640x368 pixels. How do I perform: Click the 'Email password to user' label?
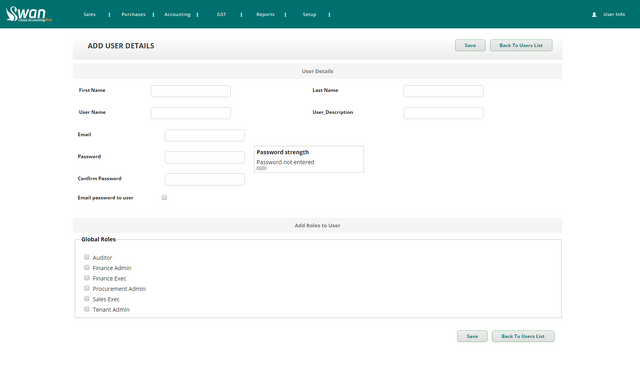pos(105,197)
